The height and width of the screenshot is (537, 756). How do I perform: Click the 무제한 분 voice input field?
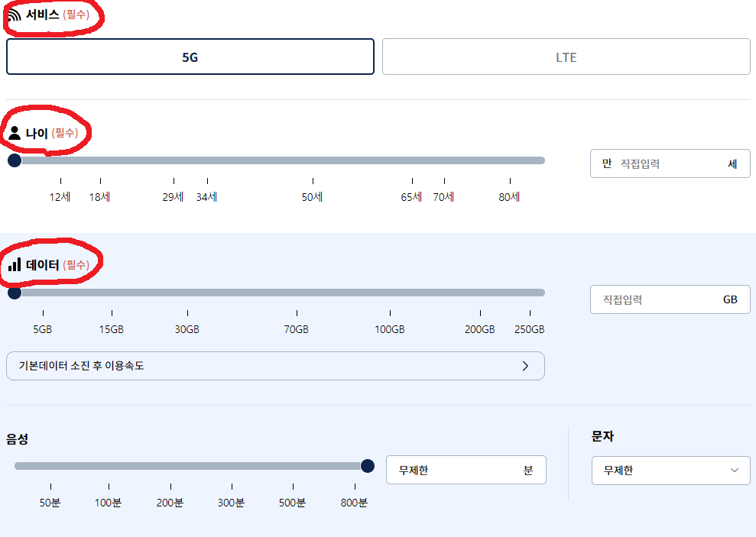pos(466,470)
